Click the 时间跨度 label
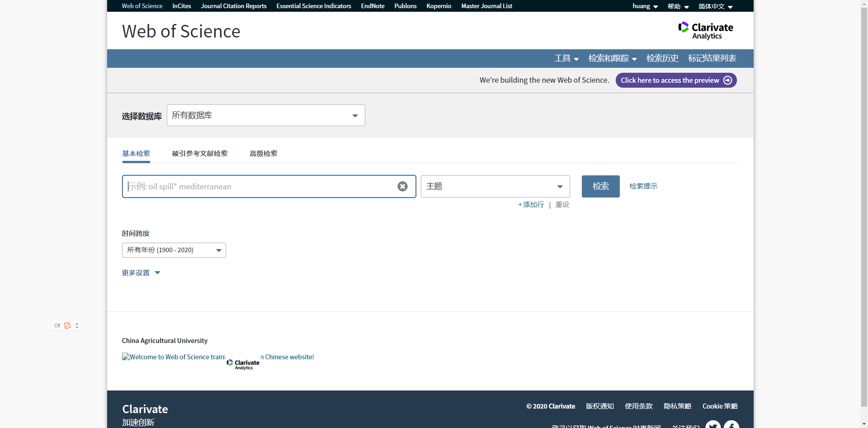868x428 pixels. [136, 234]
